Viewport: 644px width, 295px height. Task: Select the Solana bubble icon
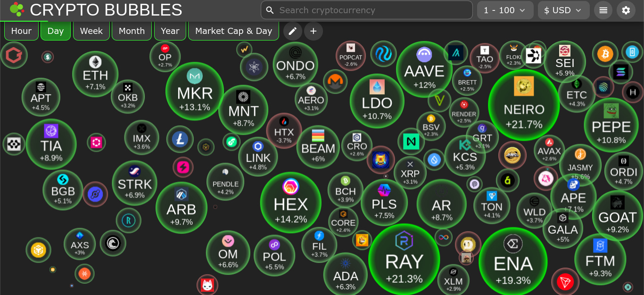coord(621,72)
